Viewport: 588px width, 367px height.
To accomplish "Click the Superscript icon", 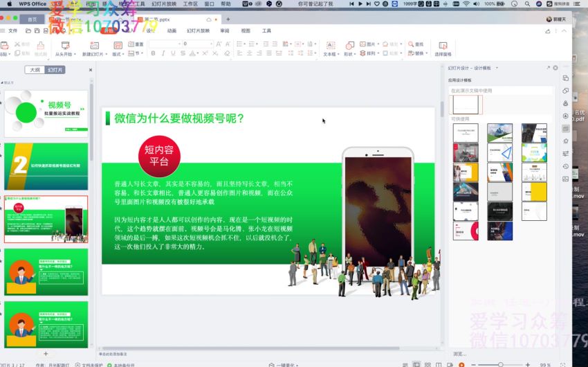I will point(205,53).
